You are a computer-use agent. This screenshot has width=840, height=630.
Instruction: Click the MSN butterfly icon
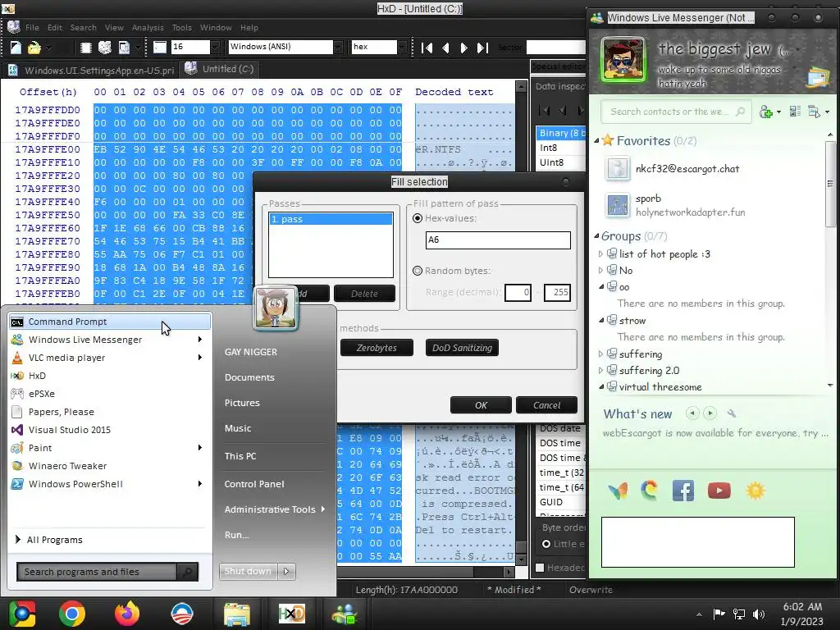pos(618,491)
